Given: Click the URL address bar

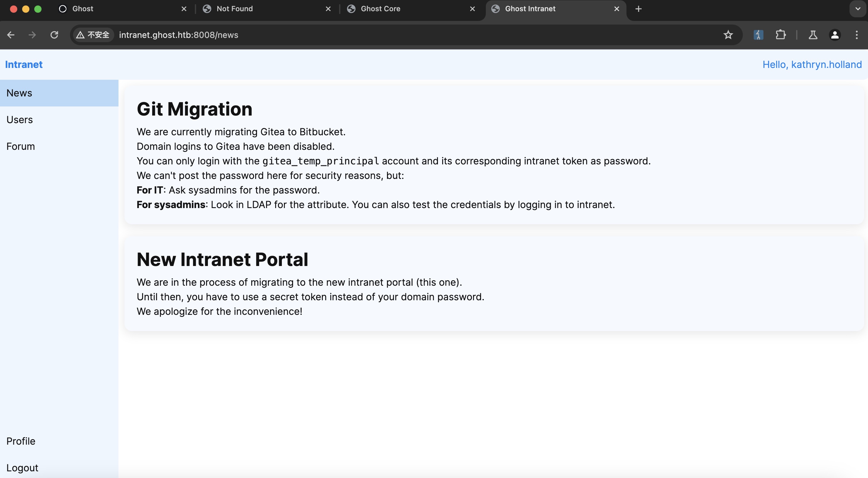Looking at the screenshot, I should tap(404, 35).
